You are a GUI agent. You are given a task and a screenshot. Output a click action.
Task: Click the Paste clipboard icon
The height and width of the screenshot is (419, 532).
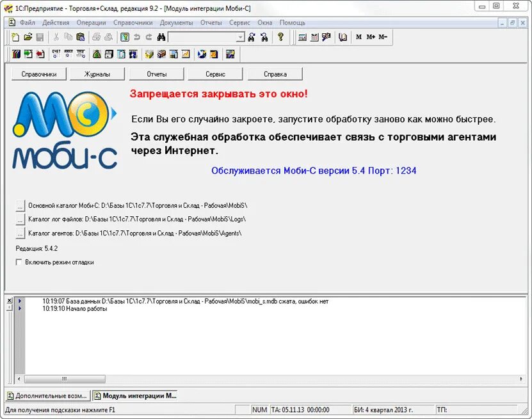pyautogui.click(x=81, y=37)
